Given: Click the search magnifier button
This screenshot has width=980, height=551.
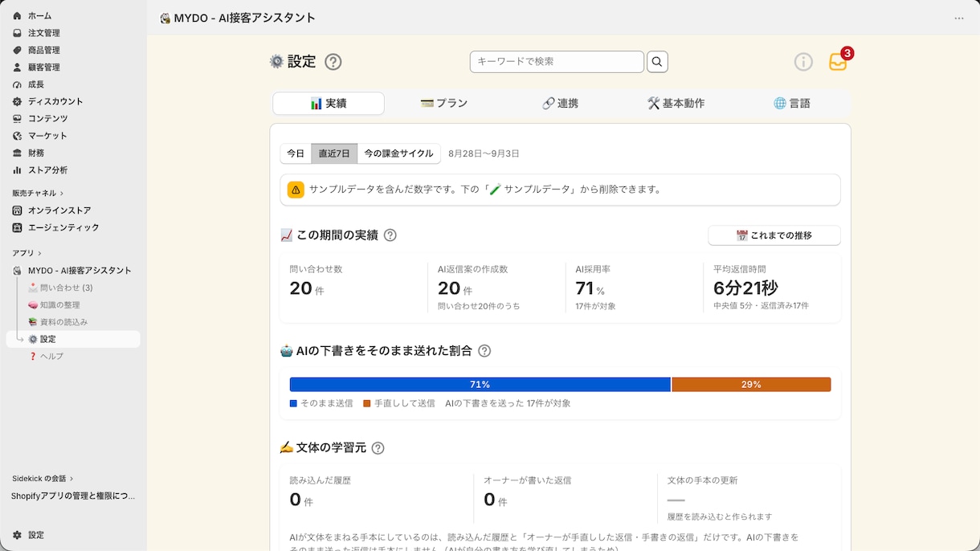Looking at the screenshot, I should (x=657, y=62).
